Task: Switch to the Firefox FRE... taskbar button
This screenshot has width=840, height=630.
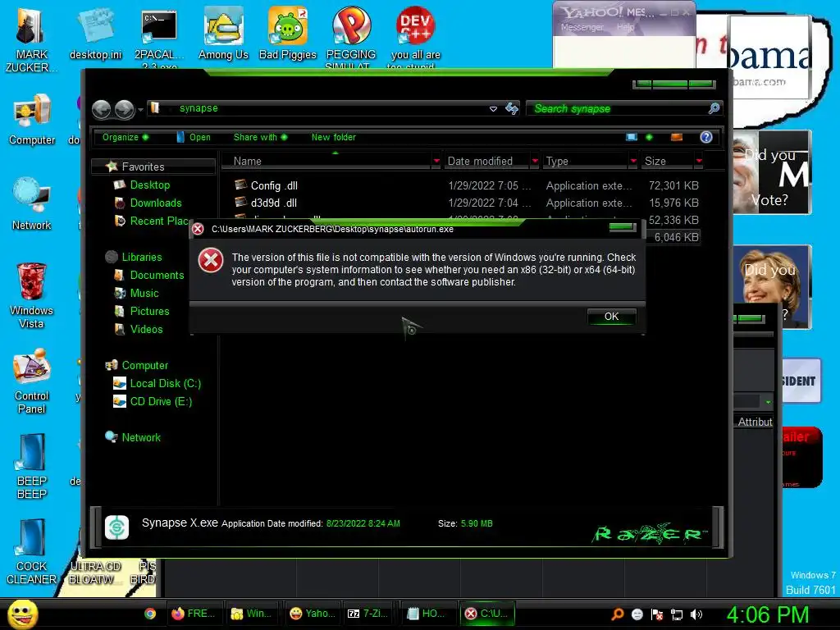Action: [194, 614]
